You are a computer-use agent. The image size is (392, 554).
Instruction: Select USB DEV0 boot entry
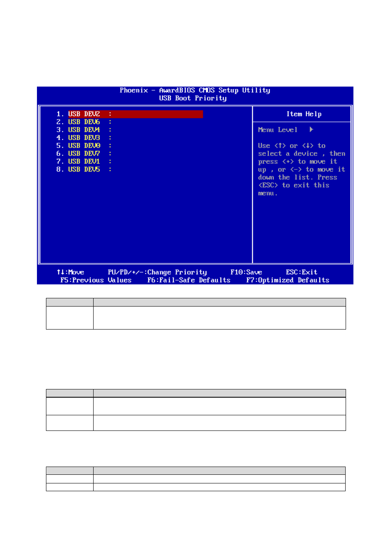pos(84,146)
